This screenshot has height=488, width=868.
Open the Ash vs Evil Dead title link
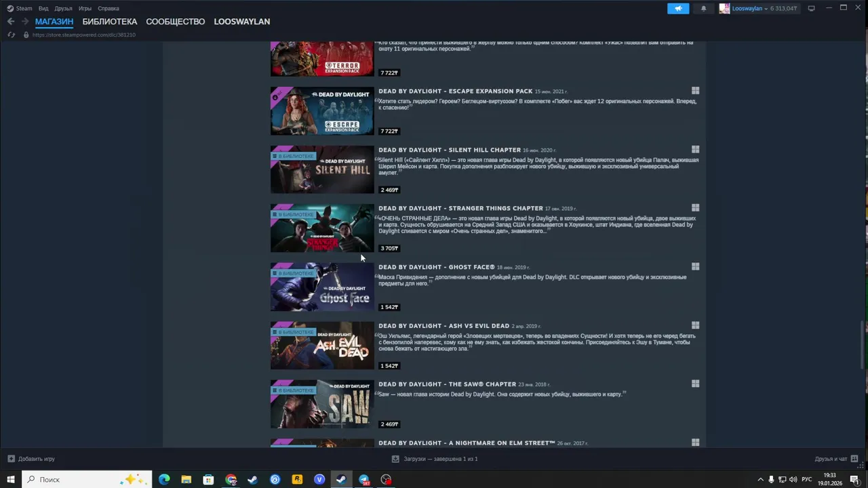point(443,326)
